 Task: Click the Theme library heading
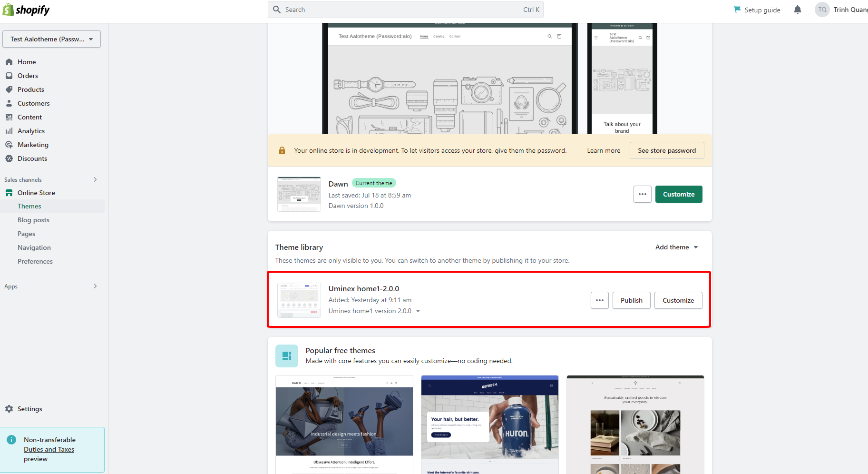tap(299, 247)
